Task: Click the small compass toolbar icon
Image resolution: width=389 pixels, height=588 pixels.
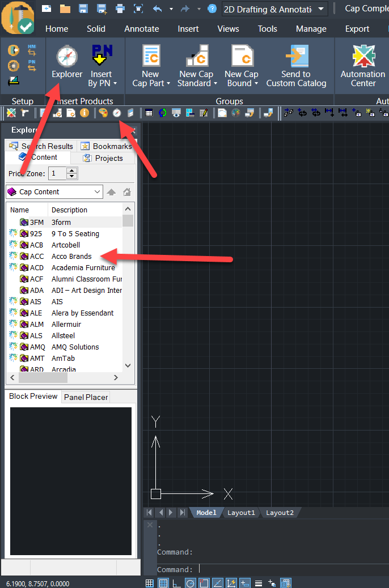Action: pyautogui.click(x=117, y=113)
